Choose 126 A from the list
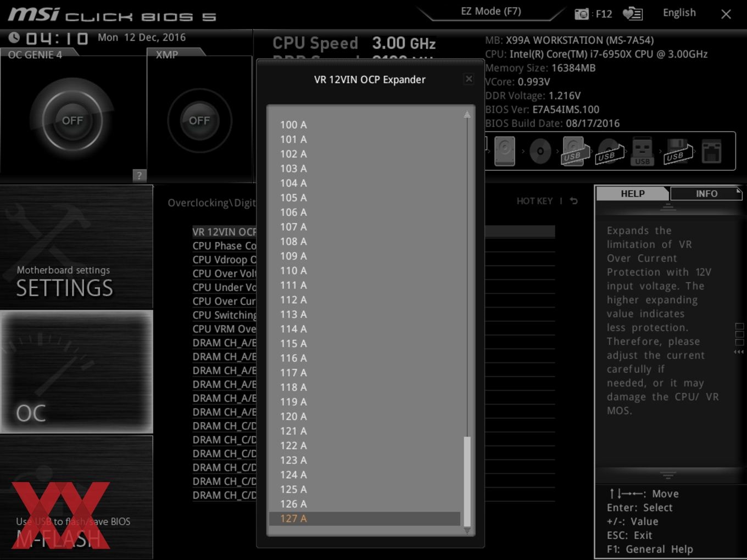Image resolution: width=747 pixels, height=560 pixels. pos(365,504)
